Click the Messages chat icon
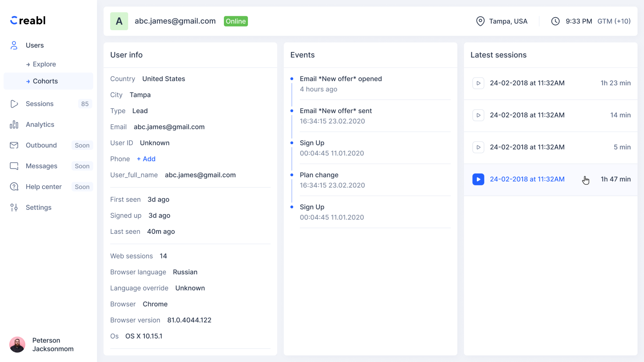 click(x=14, y=166)
